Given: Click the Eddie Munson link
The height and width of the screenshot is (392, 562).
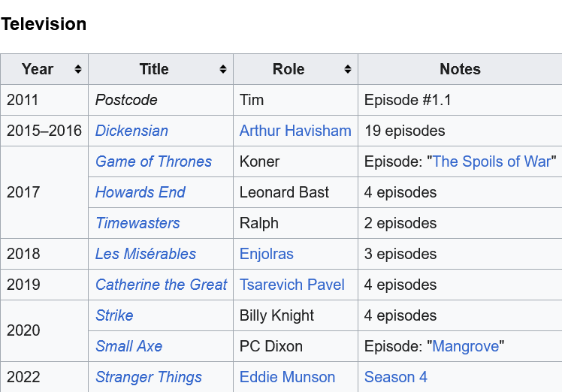Looking at the screenshot, I should coord(287,377).
